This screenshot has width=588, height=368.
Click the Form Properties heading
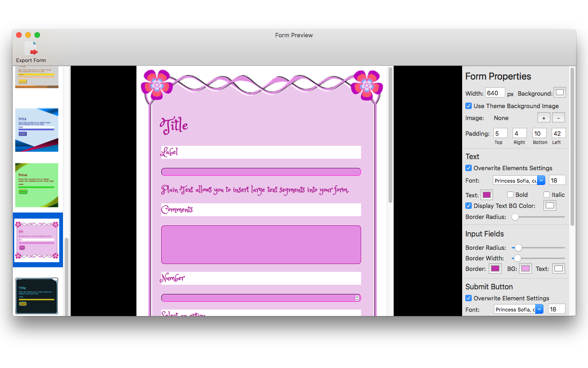[498, 76]
